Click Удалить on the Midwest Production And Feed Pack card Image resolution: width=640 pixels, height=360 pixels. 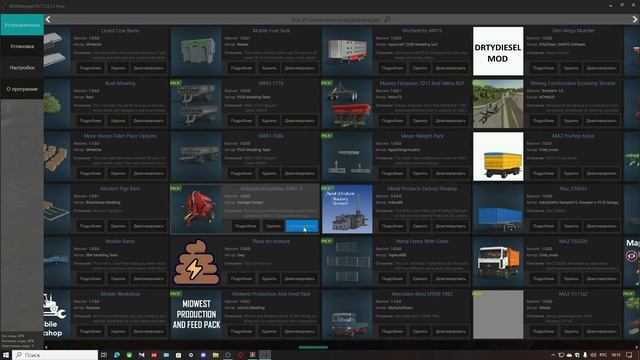[x=269, y=331]
